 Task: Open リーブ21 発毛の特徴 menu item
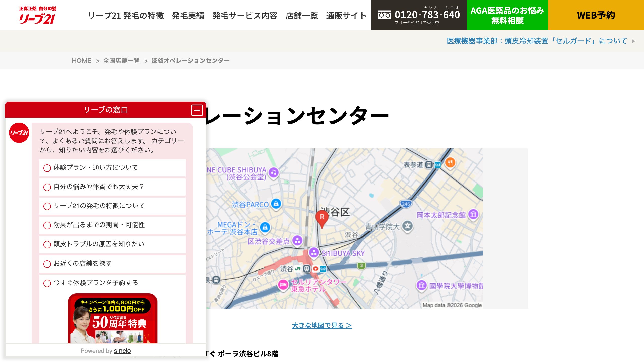[x=126, y=16]
